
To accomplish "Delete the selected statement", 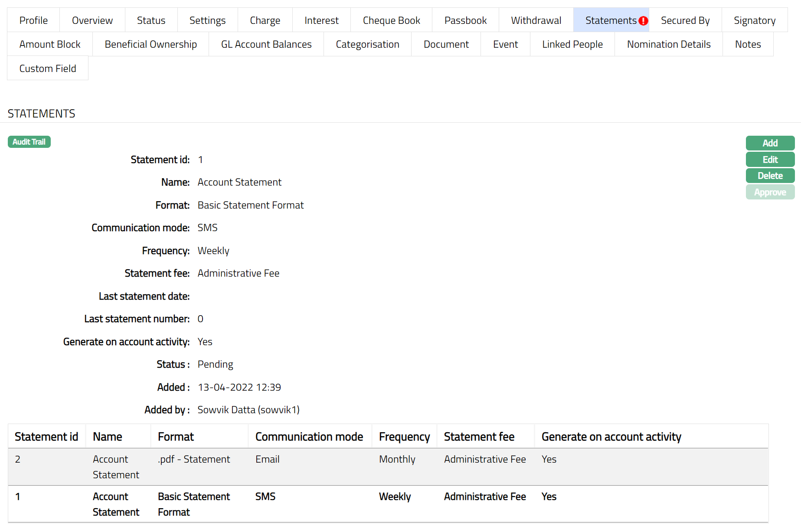I will [770, 176].
